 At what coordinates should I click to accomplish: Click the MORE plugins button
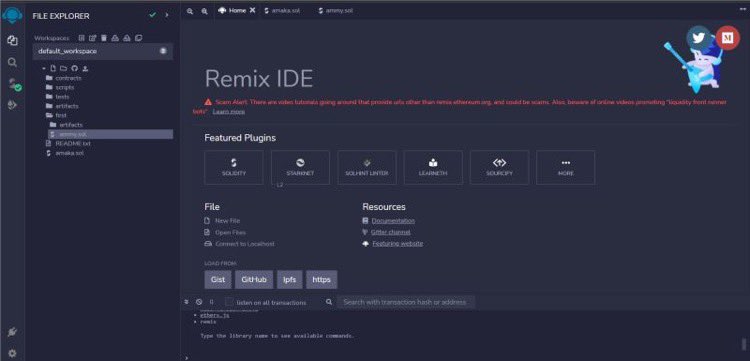click(566, 167)
